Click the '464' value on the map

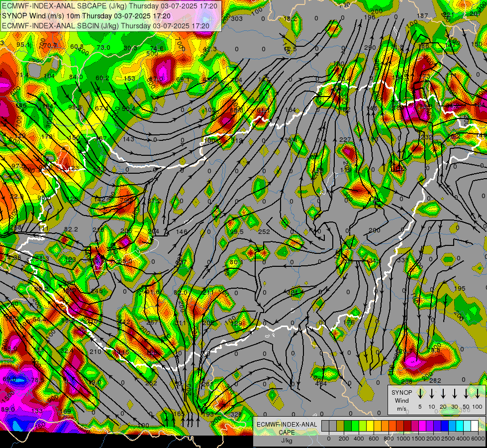[321, 384]
